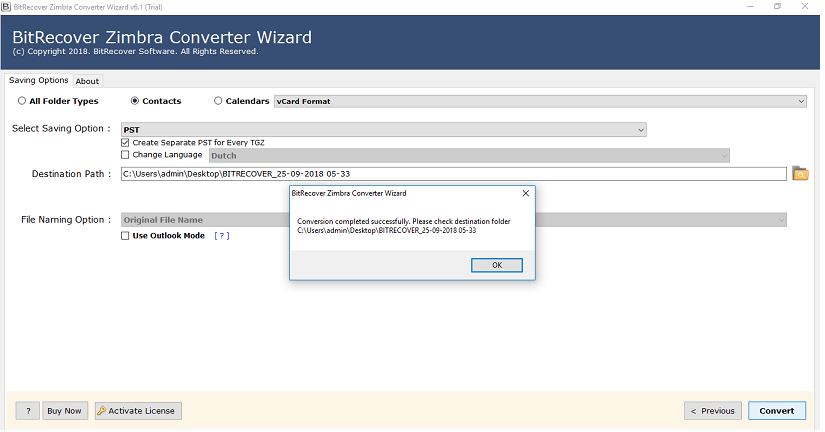Click the Activate License button

(x=138, y=410)
